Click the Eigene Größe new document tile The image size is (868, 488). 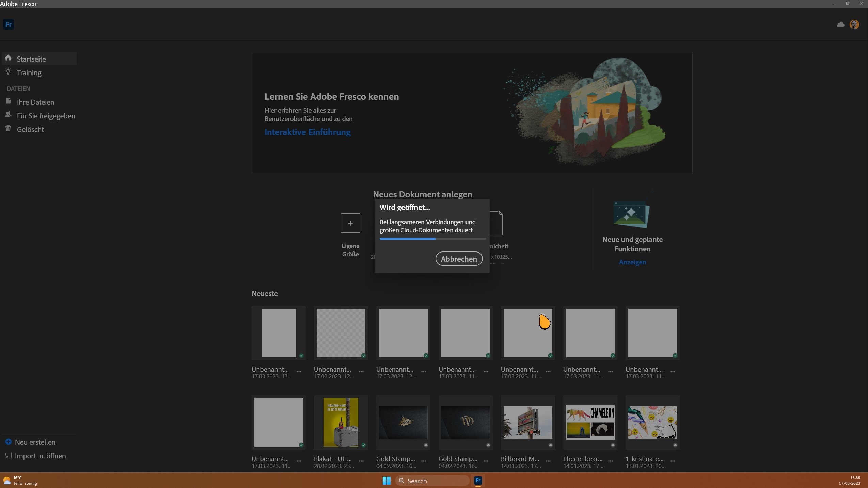[x=350, y=223]
